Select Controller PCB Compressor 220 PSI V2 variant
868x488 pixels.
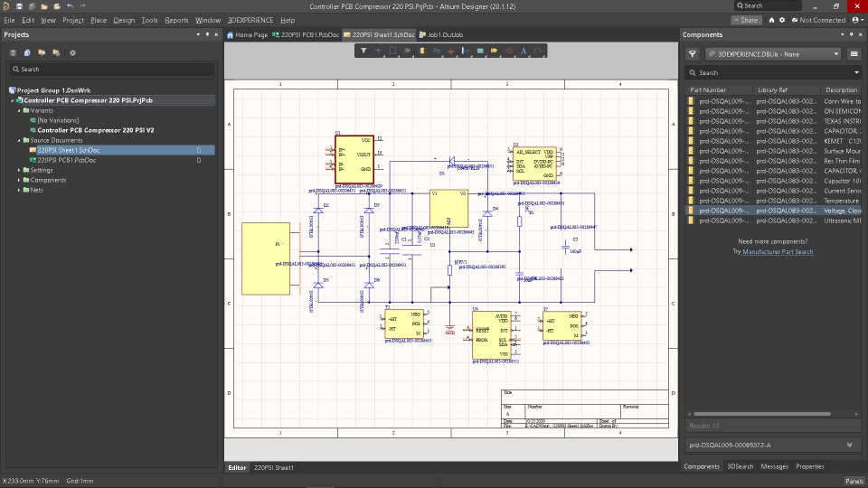tap(96, 130)
